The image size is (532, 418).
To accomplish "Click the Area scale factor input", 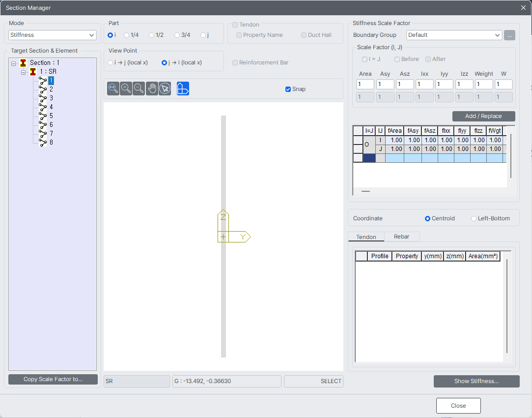I will pyautogui.click(x=365, y=84).
